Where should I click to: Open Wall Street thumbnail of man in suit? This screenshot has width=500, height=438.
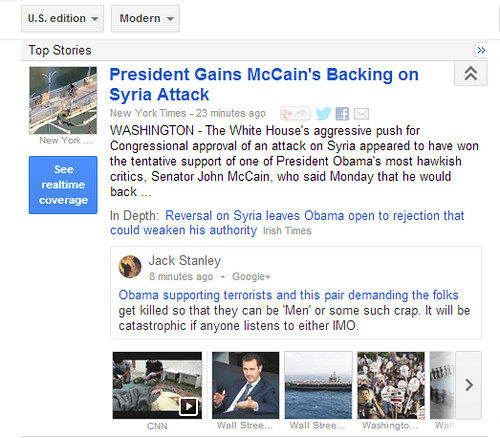coord(245,385)
